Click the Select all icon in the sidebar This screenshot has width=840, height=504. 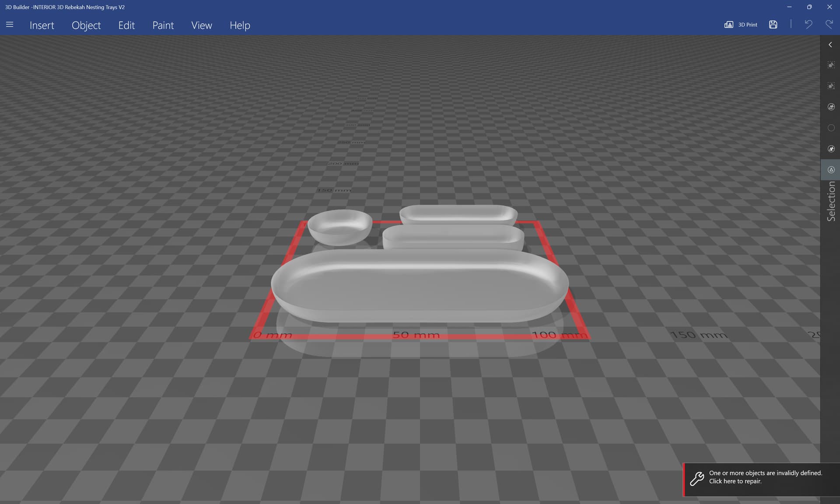pyautogui.click(x=831, y=107)
